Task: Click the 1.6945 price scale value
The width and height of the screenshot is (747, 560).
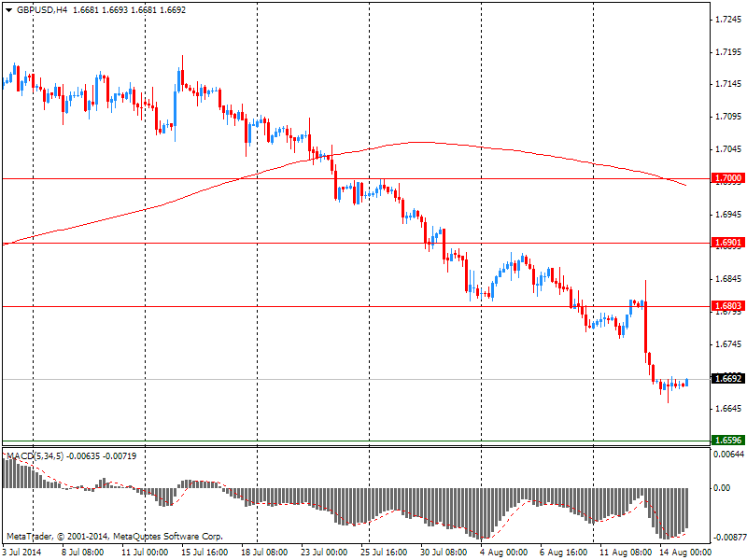Action: [729, 215]
